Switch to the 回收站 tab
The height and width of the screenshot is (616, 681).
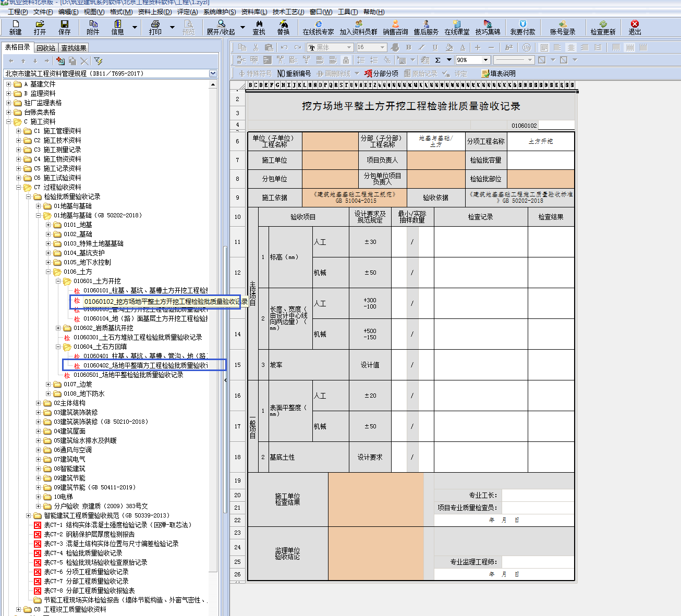point(46,48)
